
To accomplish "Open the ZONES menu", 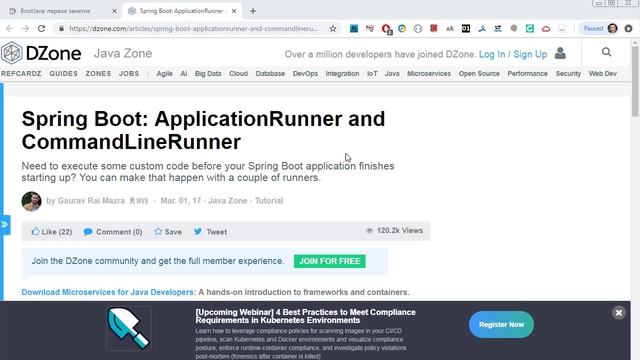I will click(98, 73).
